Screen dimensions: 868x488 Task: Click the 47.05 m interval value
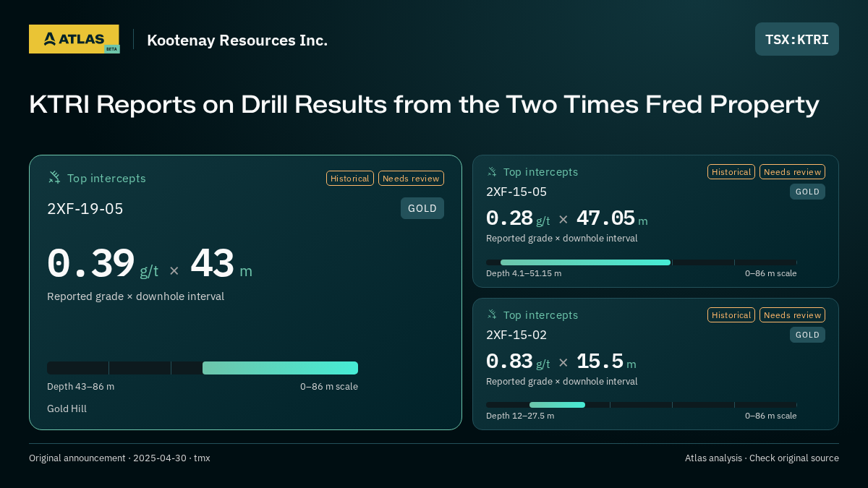[x=612, y=218]
